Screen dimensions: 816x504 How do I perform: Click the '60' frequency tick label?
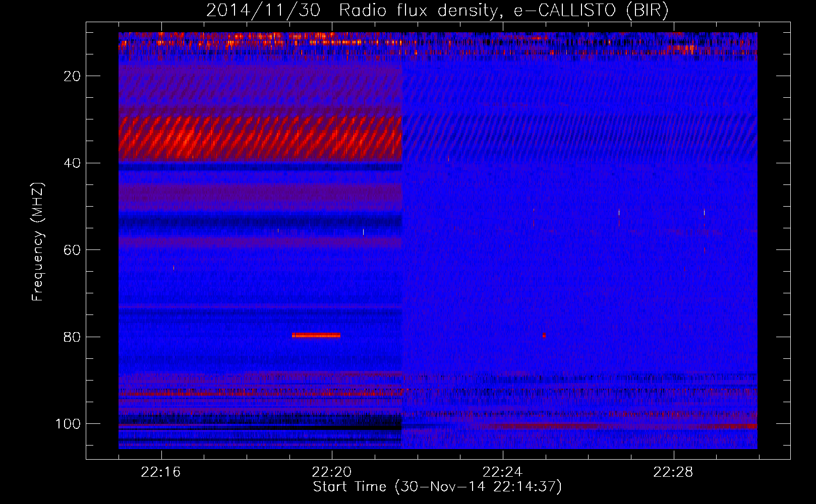pyautogui.click(x=73, y=250)
